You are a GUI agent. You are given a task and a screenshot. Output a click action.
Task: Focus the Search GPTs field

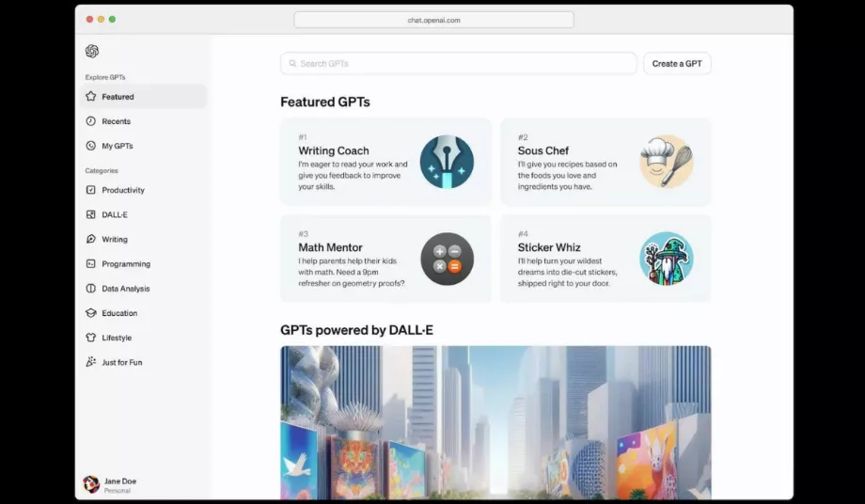[459, 63]
